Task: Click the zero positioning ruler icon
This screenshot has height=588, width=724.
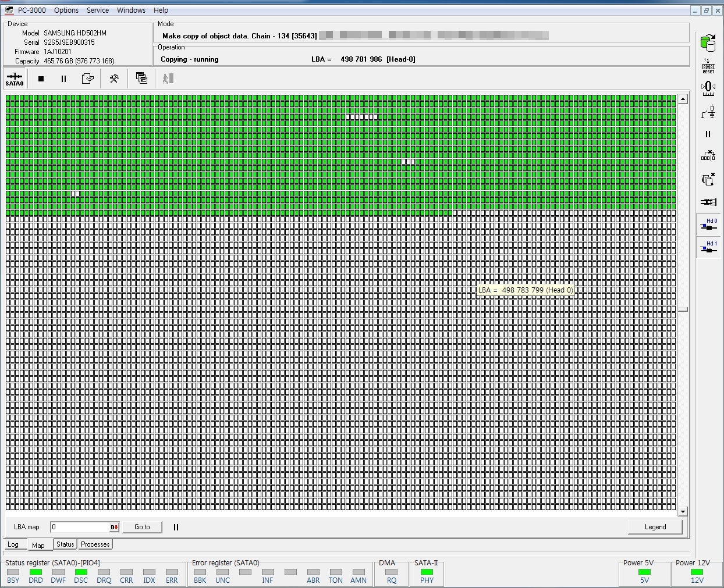Action: 708,88
